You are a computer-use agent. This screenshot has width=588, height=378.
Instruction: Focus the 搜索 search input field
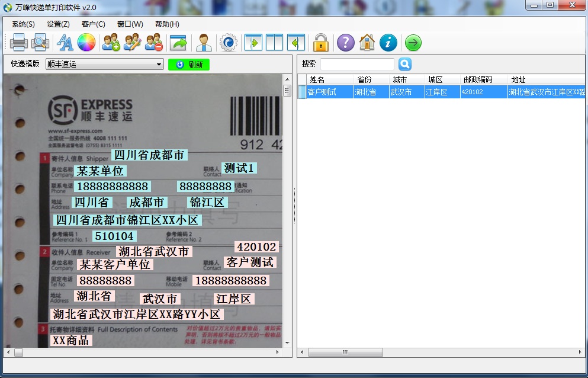[357, 64]
